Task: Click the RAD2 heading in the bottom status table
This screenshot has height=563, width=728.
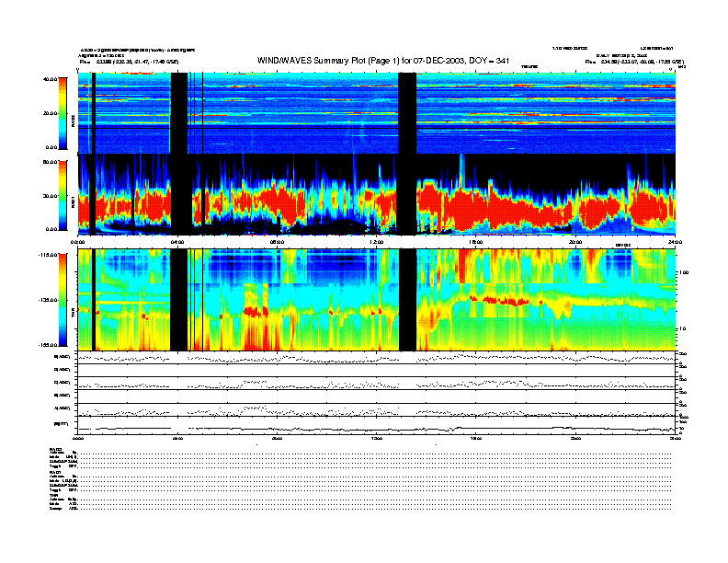Action: [x=55, y=450]
